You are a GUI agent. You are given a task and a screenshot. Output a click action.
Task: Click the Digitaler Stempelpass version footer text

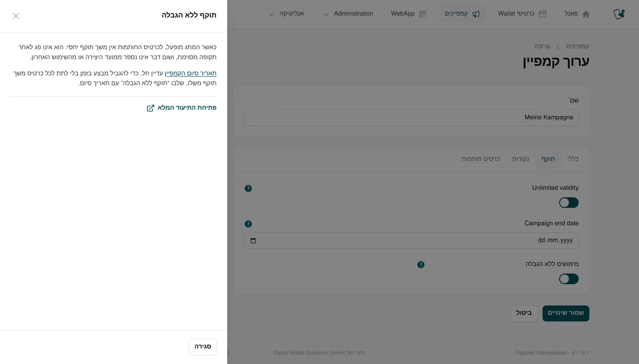(552, 353)
